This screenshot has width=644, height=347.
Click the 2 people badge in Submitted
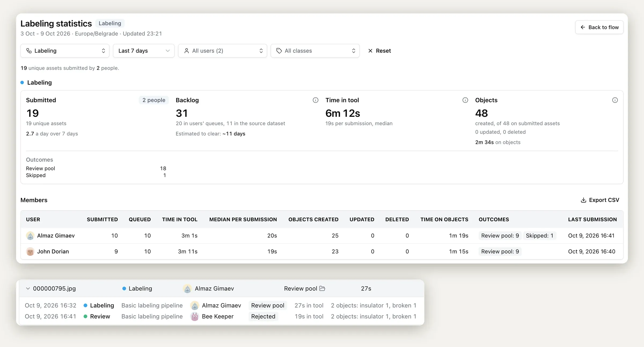point(154,100)
